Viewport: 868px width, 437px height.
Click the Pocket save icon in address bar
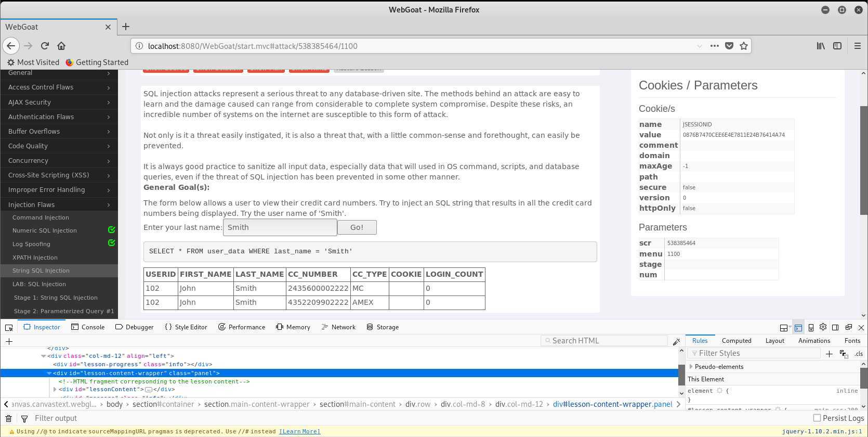pyautogui.click(x=729, y=46)
